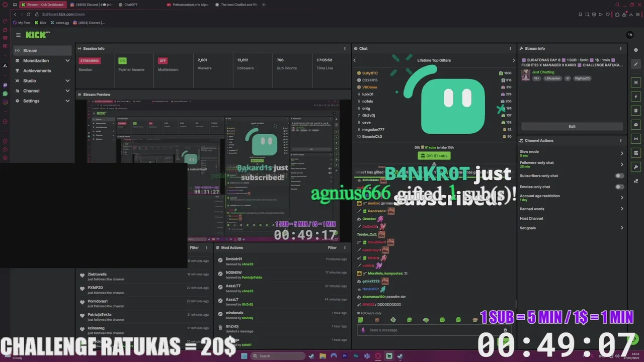The width and height of the screenshot is (644, 362).
Task: Click the Windows Start button
Action: (244, 356)
